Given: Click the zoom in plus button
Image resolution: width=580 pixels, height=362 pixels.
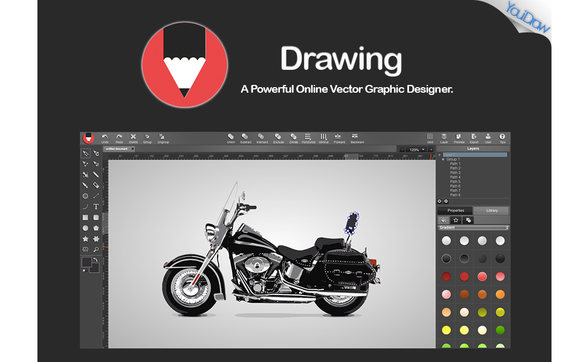Looking at the screenshot, I should (431, 150).
